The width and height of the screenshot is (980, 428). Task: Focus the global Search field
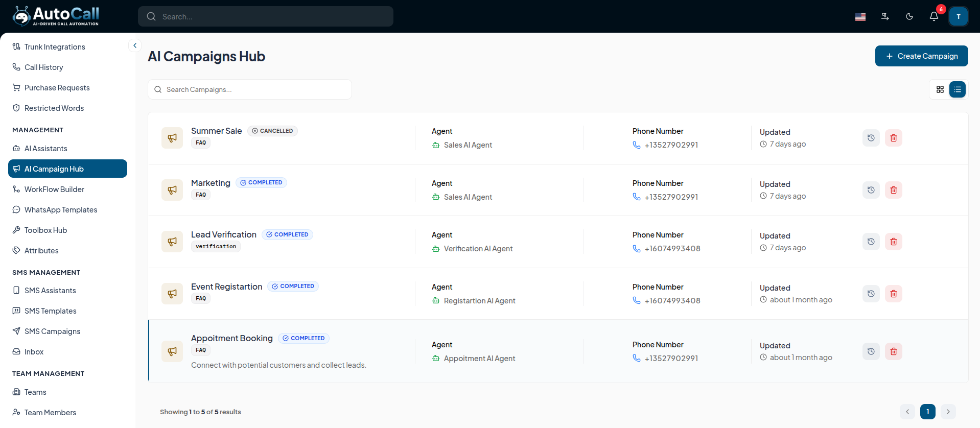266,16
